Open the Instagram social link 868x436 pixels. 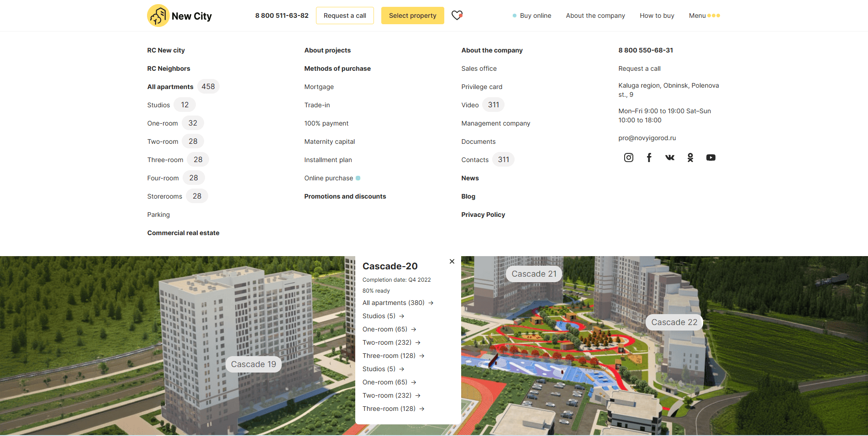[x=629, y=158]
